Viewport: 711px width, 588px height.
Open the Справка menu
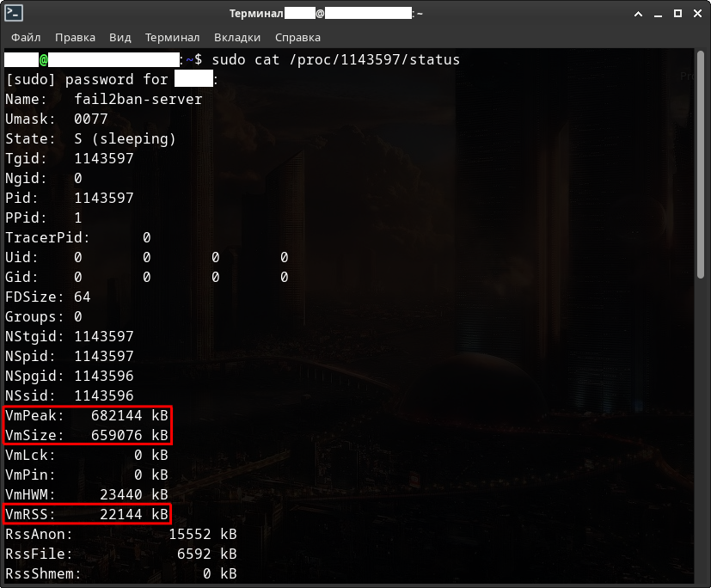(x=297, y=38)
